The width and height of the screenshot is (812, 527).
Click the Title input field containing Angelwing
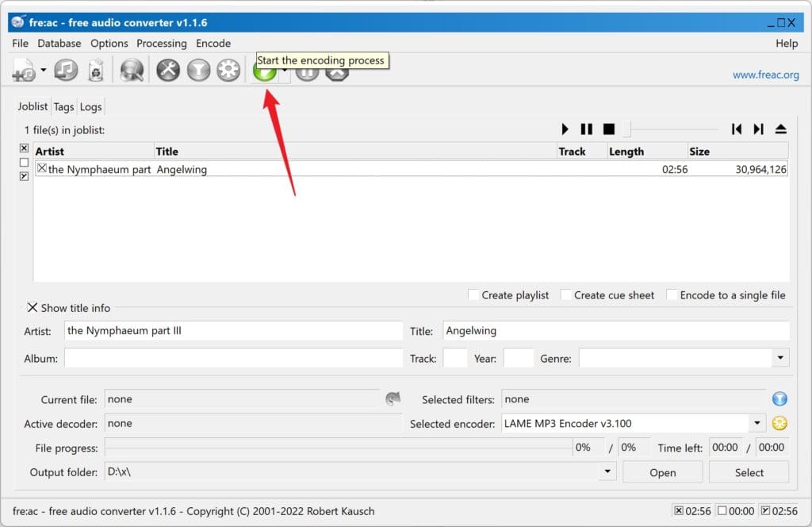[616, 331]
